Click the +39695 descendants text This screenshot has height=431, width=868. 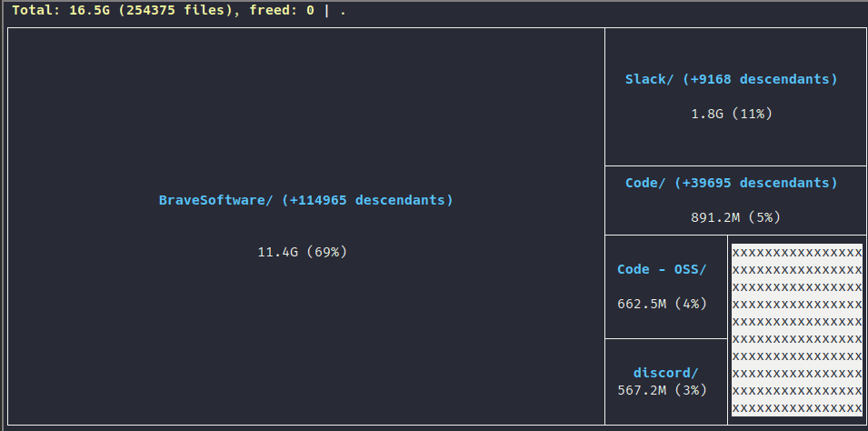[756, 183]
